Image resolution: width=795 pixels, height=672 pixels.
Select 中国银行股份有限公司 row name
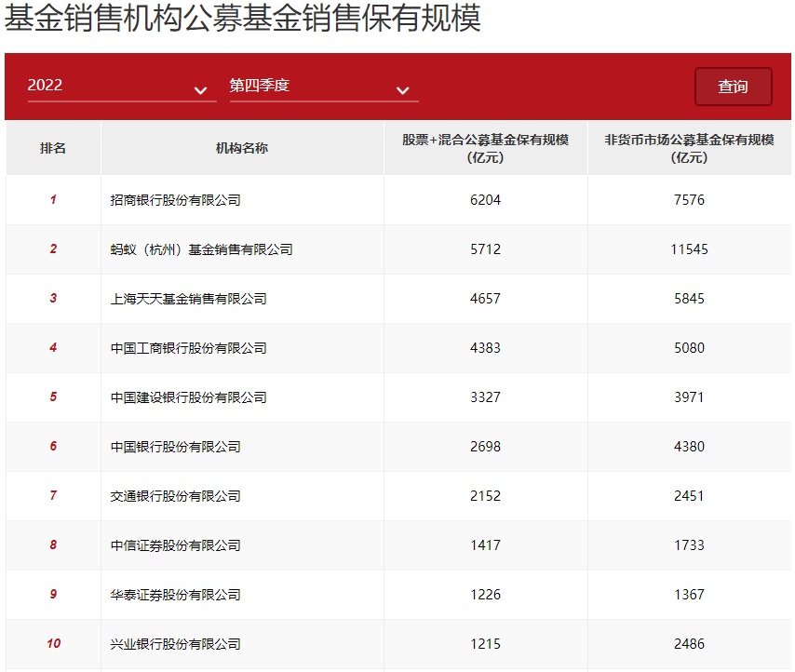[175, 447]
